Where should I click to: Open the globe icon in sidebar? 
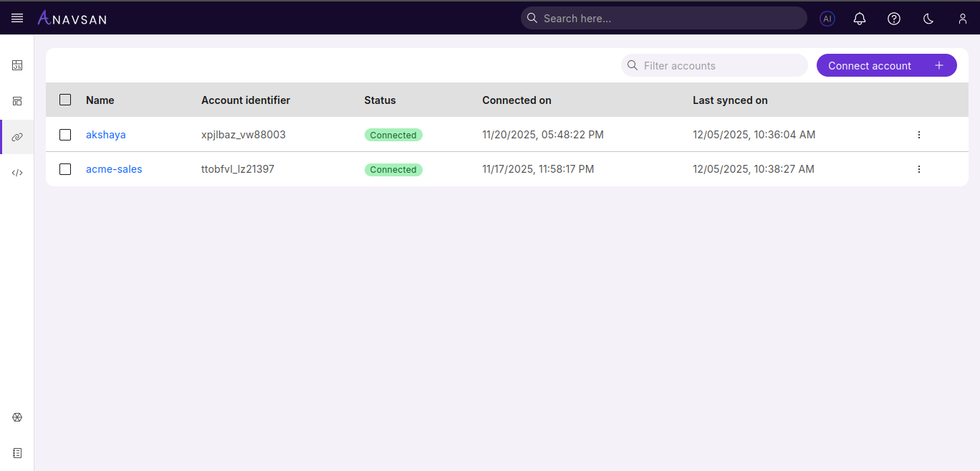pos(17,417)
